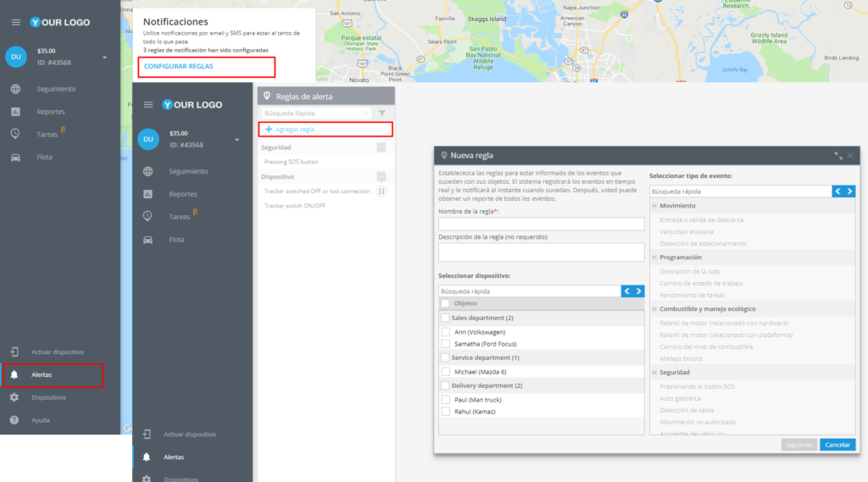
Task: Open Flota in the far-left sidebar
Action: (44, 158)
